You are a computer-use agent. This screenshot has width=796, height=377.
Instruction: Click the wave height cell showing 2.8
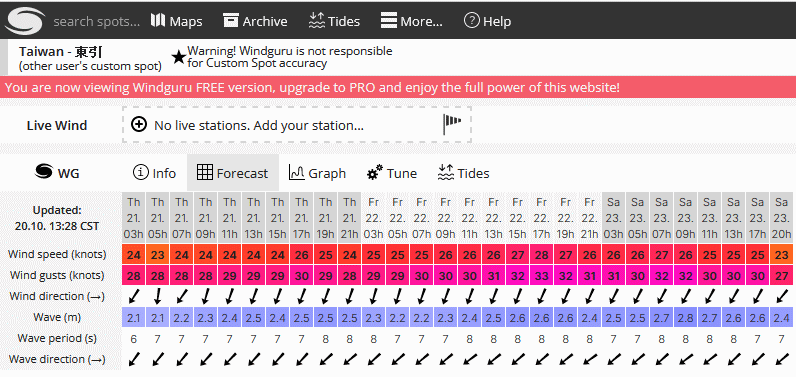click(x=685, y=318)
